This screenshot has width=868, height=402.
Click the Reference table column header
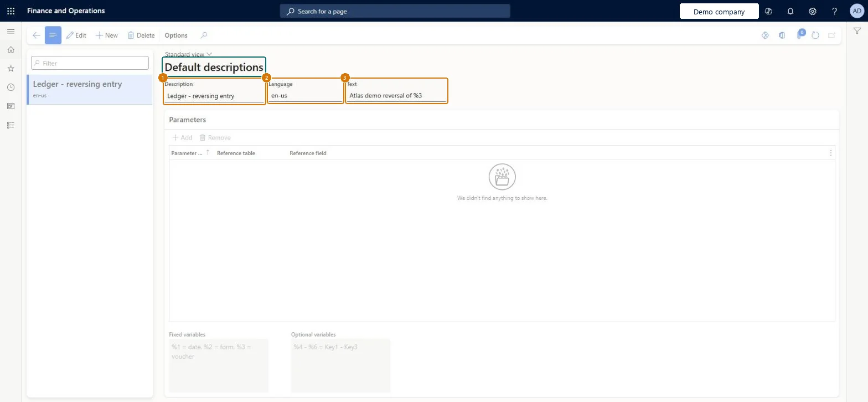[236, 153]
